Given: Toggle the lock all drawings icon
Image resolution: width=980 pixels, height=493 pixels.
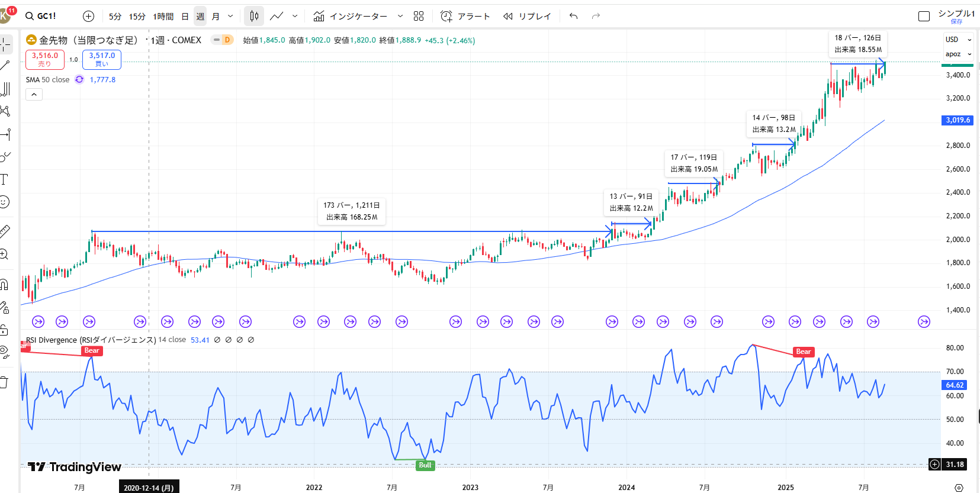Looking at the screenshot, I should coord(5,330).
